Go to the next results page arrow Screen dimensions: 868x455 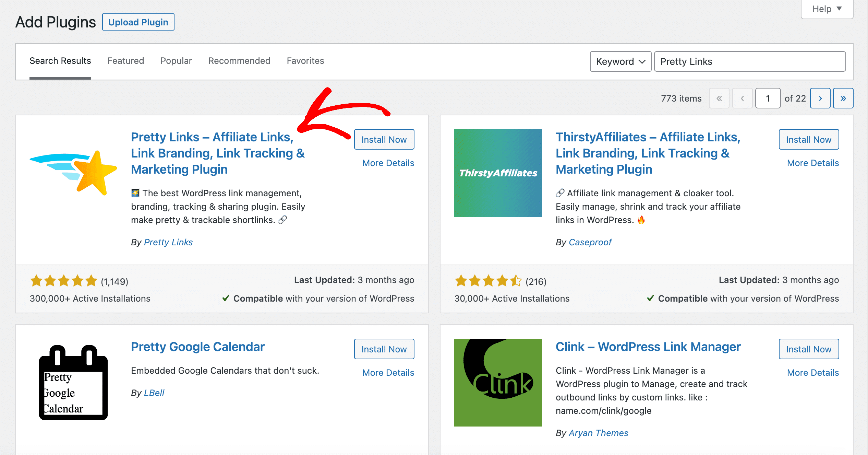tap(820, 98)
